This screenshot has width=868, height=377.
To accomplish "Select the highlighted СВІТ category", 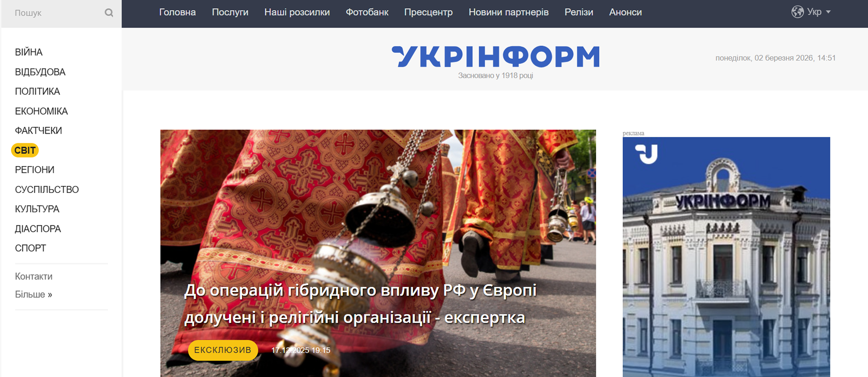I will (x=25, y=150).
